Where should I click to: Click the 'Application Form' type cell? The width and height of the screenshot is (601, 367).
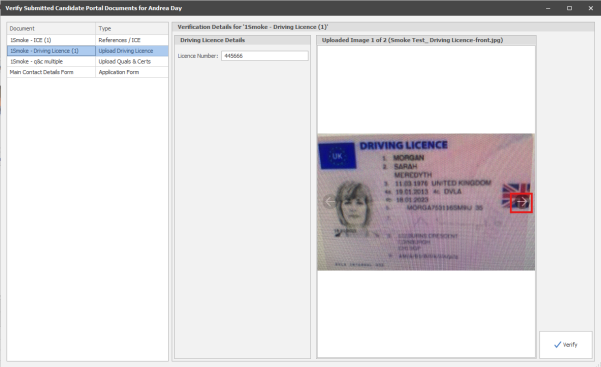131,72
